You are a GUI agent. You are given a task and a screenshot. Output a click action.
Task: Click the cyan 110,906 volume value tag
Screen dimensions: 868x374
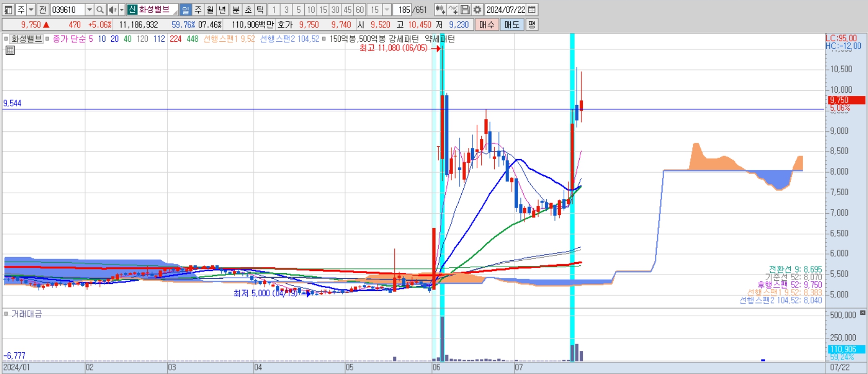click(x=847, y=349)
